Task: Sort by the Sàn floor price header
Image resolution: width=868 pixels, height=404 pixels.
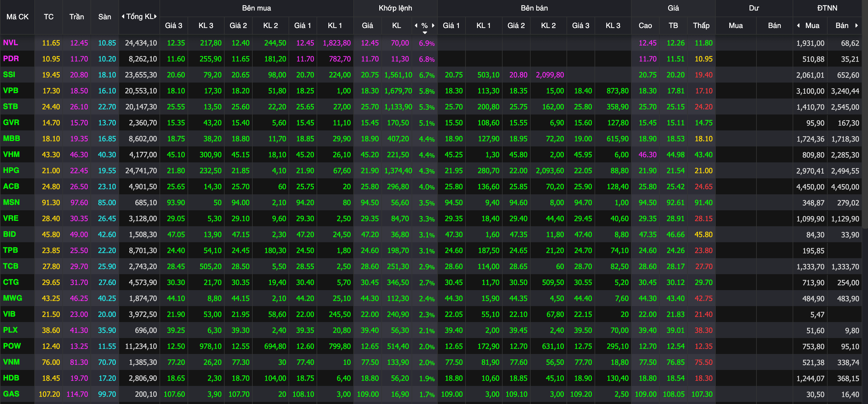Action: 104,17
